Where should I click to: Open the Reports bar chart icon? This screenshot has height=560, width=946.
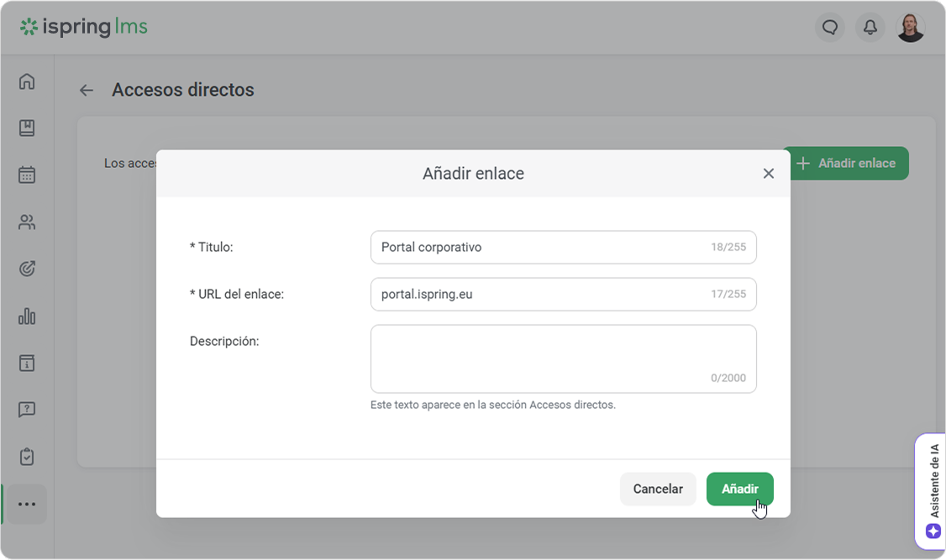(27, 317)
